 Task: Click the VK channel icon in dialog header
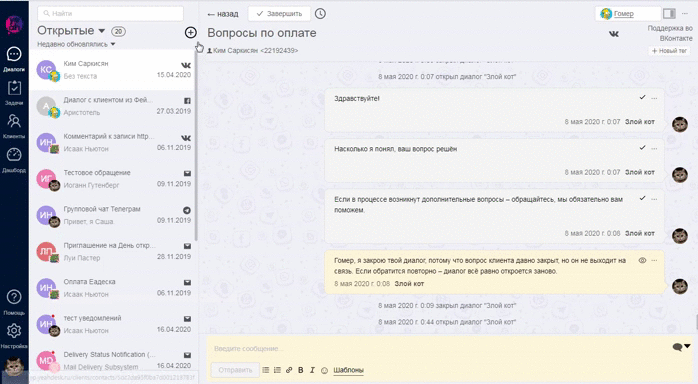(x=614, y=34)
